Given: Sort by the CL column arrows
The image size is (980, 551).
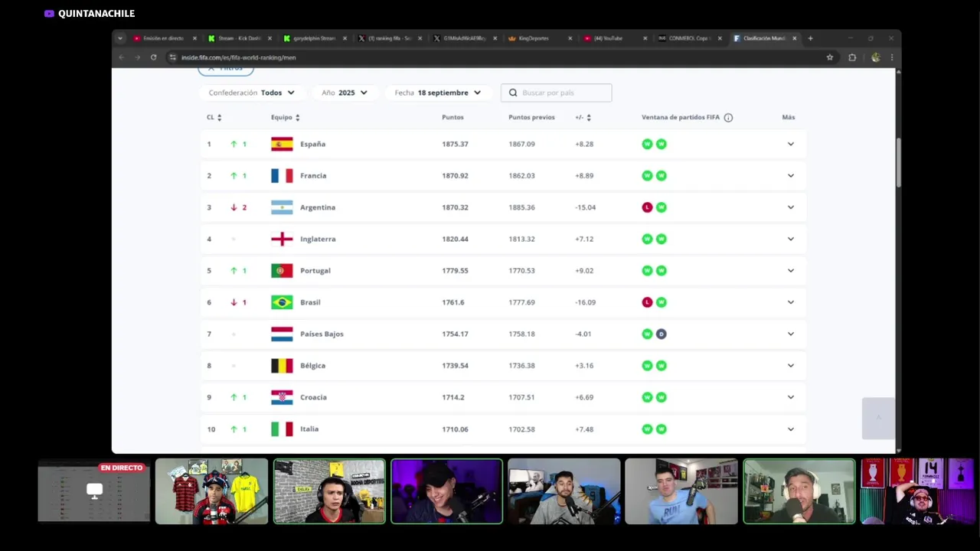Looking at the screenshot, I should coord(219,118).
